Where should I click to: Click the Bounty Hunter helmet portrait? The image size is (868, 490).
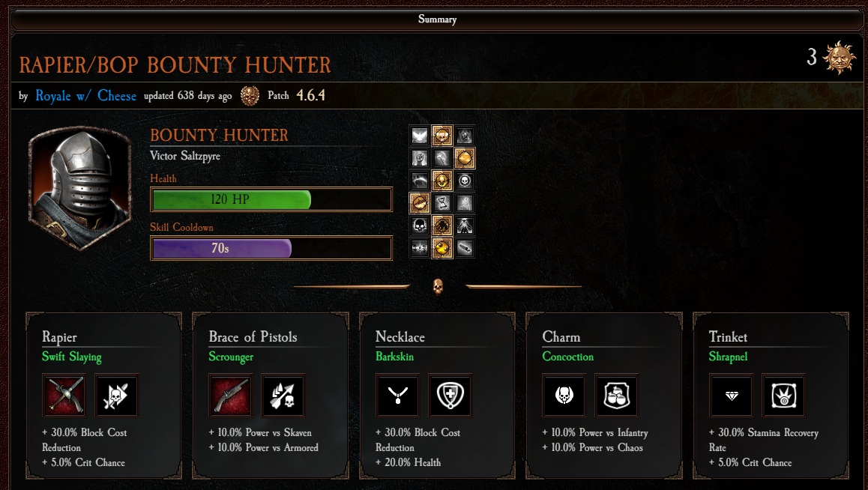tap(80, 188)
